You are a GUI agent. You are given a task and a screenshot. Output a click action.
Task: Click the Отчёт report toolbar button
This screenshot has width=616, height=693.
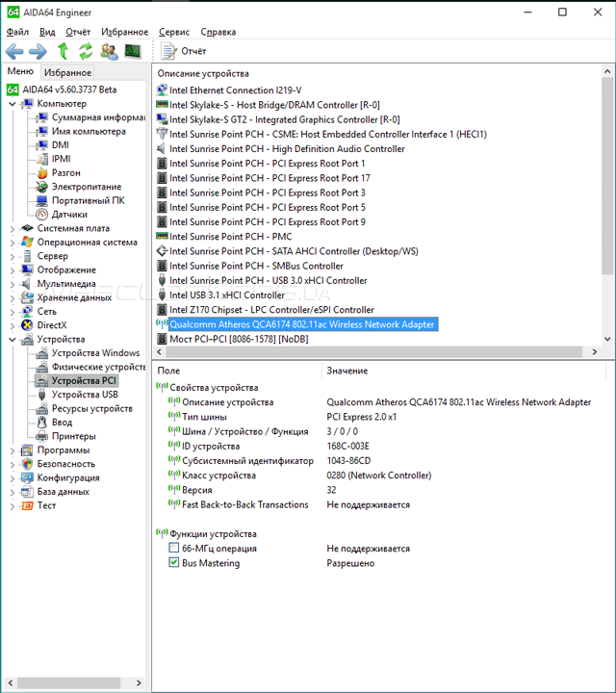pyautogui.click(x=184, y=51)
